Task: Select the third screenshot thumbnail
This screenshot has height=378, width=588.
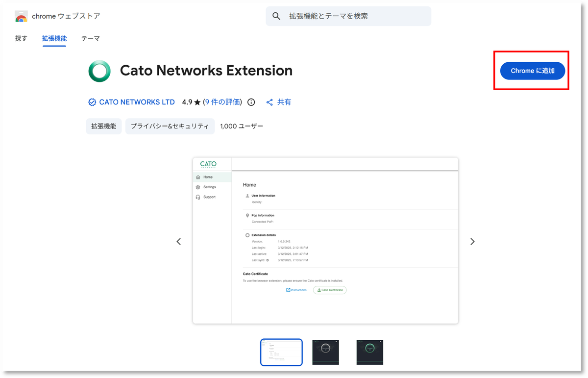Action: coord(369,352)
